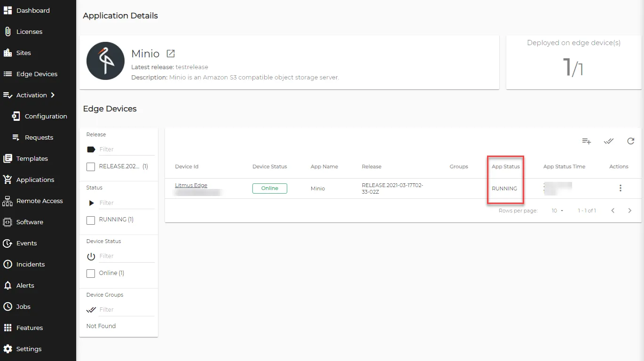Click the Status filter input field
Viewport: 644px width, 361px height.
coord(126,203)
